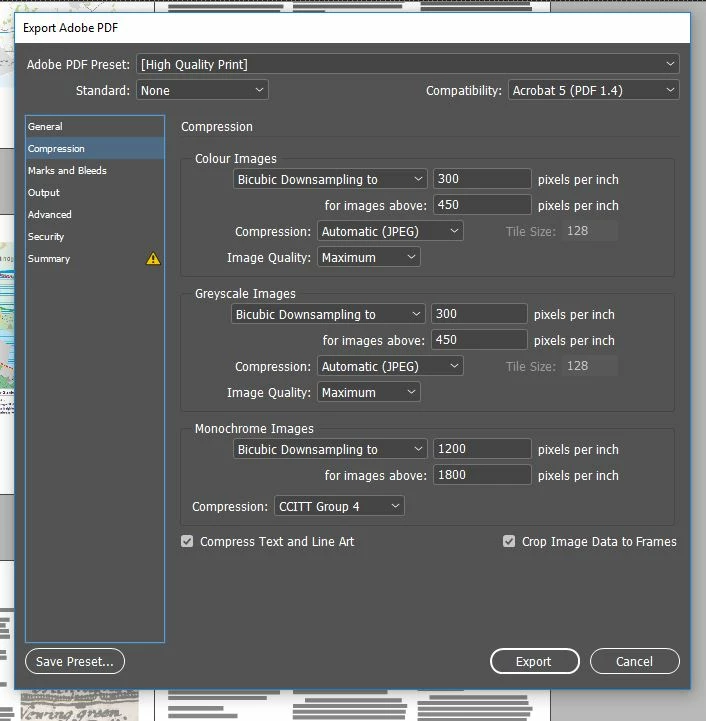Click Greyscale Images Tile Size 128 field

pyautogui.click(x=589, y=366)
